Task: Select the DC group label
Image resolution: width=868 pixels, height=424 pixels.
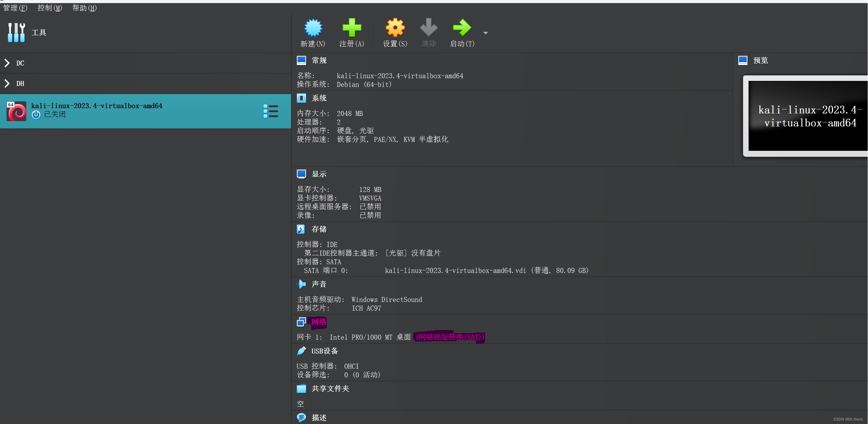Action: [x=20, y=63]
